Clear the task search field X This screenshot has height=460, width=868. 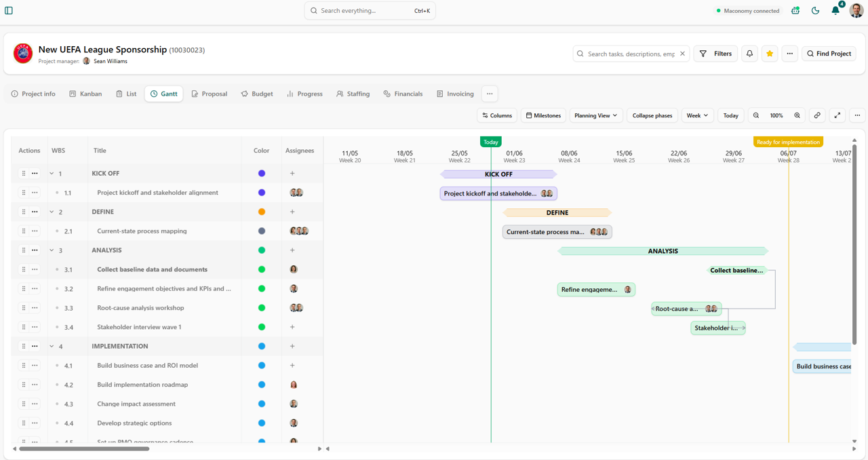(683, 54)
